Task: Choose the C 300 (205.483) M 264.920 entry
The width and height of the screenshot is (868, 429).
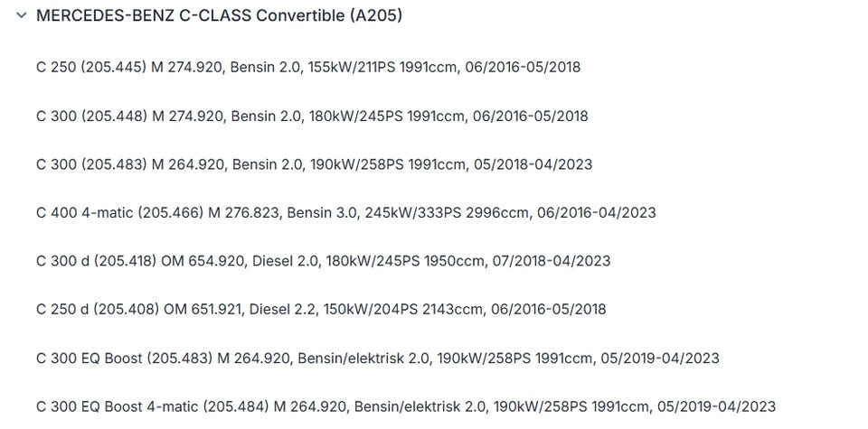Action: (315, 164)
